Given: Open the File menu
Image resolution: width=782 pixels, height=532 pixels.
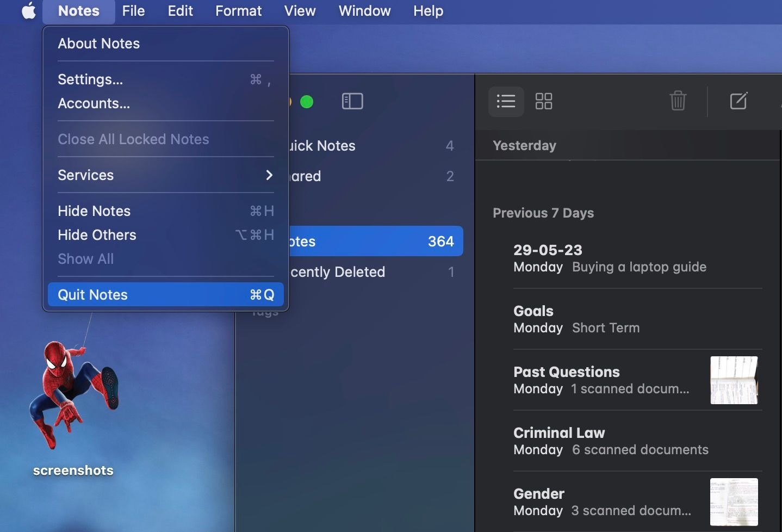Looking at the screenshot, I should tap(133, 11).
